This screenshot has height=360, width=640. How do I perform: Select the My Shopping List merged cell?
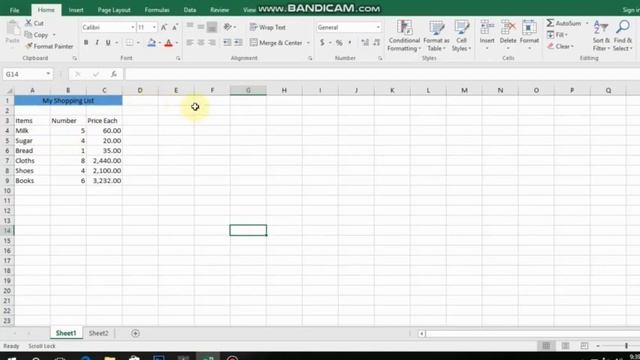[x=68, y=100]
